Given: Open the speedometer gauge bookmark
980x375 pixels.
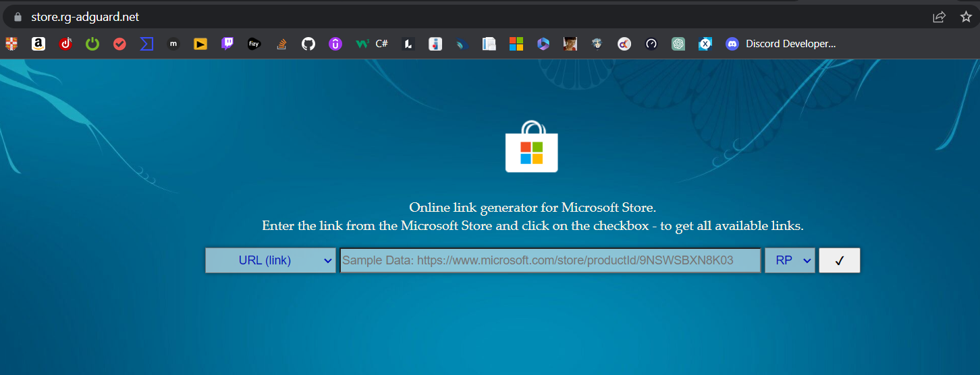Looking at the screenshot, I should [x=651, y=44].
